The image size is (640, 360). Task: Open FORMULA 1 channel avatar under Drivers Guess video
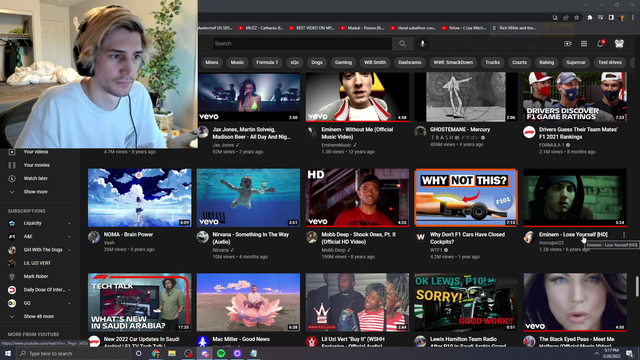coord(529,132)
